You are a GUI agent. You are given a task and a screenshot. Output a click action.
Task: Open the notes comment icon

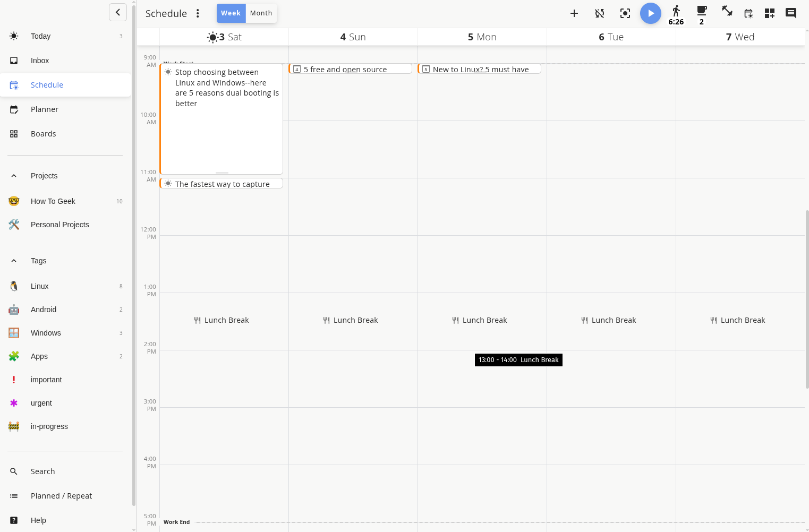click(791, 13)
